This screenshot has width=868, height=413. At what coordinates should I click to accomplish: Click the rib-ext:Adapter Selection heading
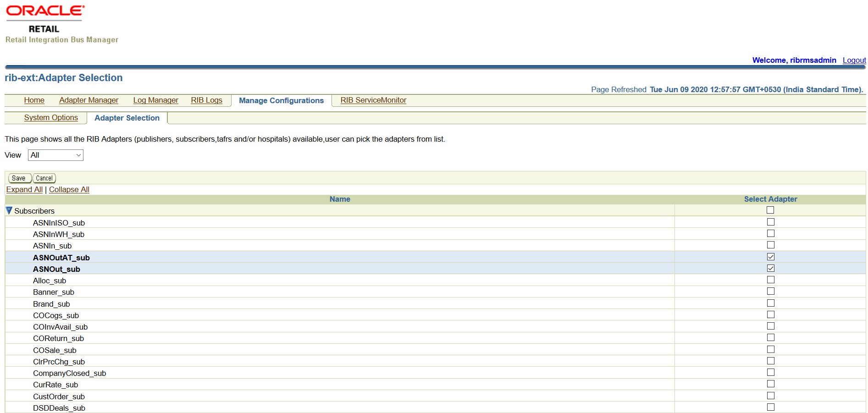tap(64, 78)
